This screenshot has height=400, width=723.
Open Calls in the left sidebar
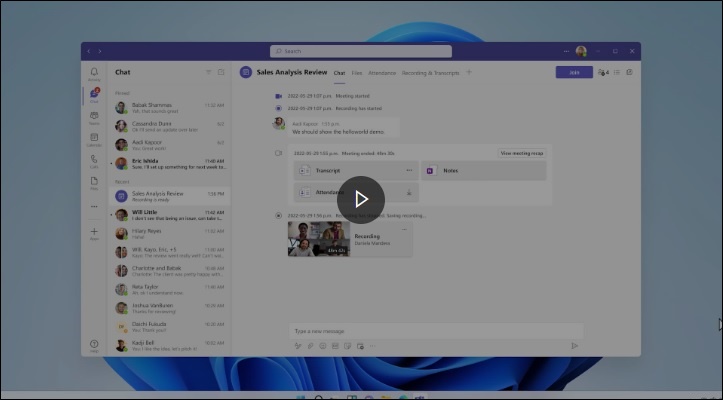[x=94, y=161]
